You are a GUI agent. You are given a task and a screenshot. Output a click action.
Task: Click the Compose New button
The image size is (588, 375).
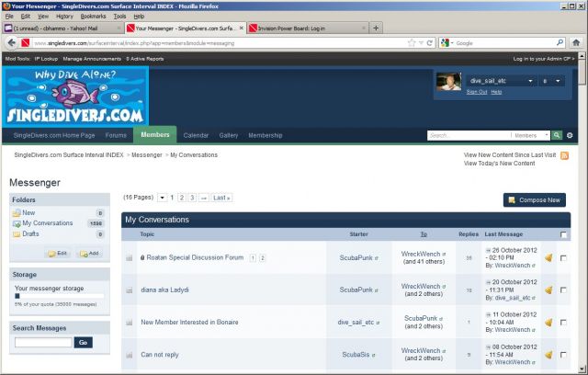point(535,200)
